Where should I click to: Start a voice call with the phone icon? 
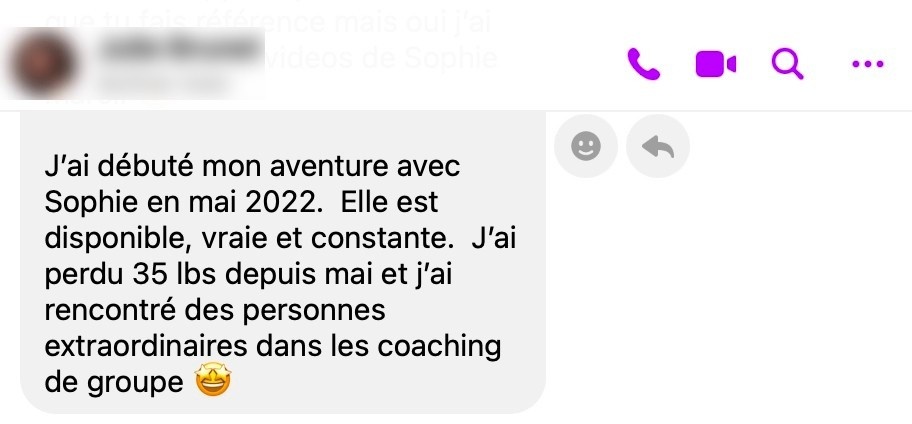(x=643, y=63)
